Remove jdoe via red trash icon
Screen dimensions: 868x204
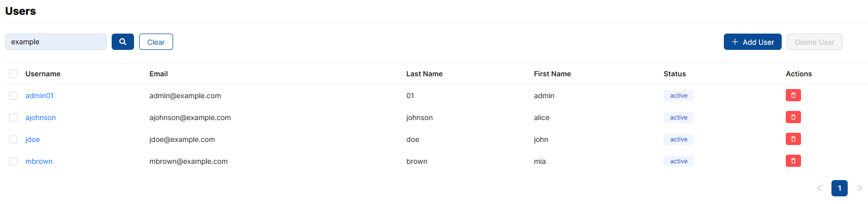point(793,139)
